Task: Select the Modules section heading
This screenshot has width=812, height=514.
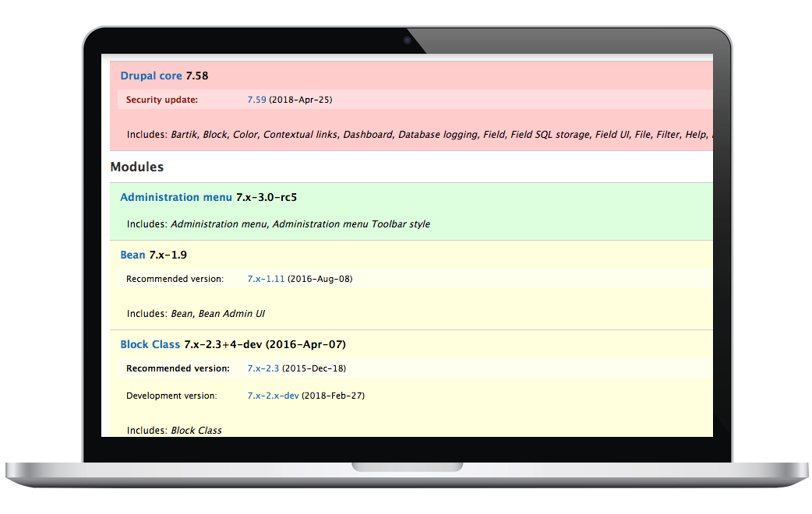Action: click(x=136, y=167)
